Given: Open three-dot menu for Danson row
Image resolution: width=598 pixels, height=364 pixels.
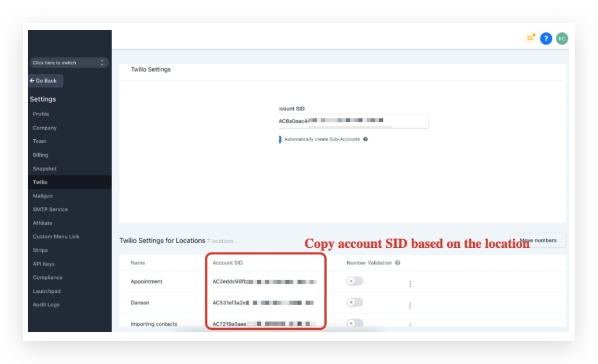Looking at the screenshot, I should [x=410, y=305].
